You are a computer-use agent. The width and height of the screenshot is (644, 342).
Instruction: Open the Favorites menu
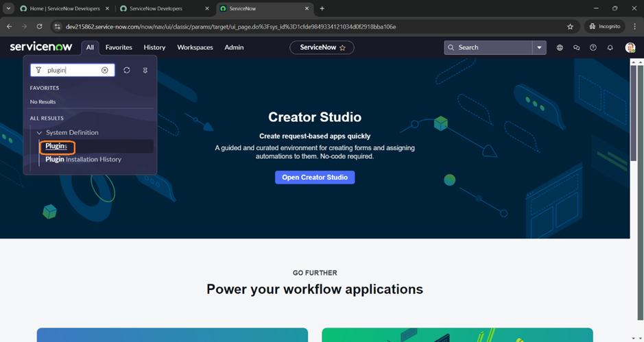119,47
